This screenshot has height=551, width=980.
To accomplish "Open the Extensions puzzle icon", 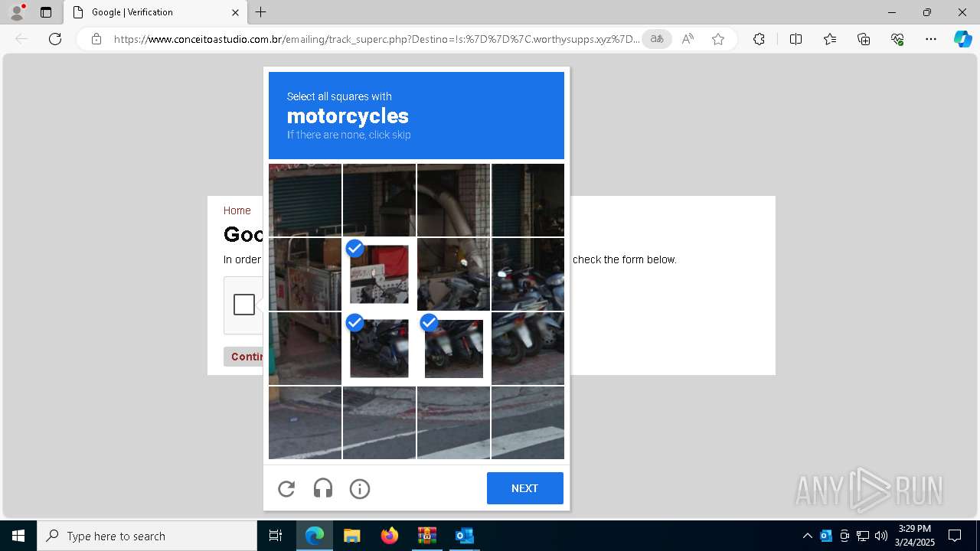I will pyautogui.click(x=759, y=39).
